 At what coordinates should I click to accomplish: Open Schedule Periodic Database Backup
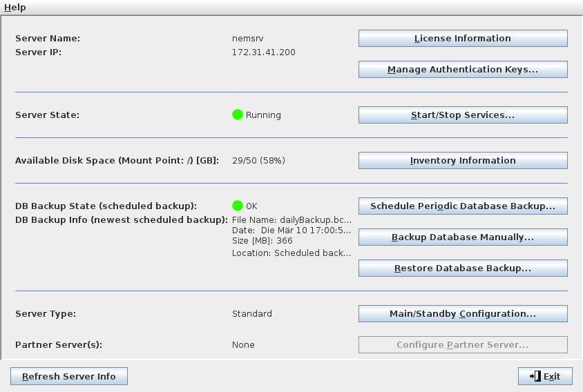point(462,206)
